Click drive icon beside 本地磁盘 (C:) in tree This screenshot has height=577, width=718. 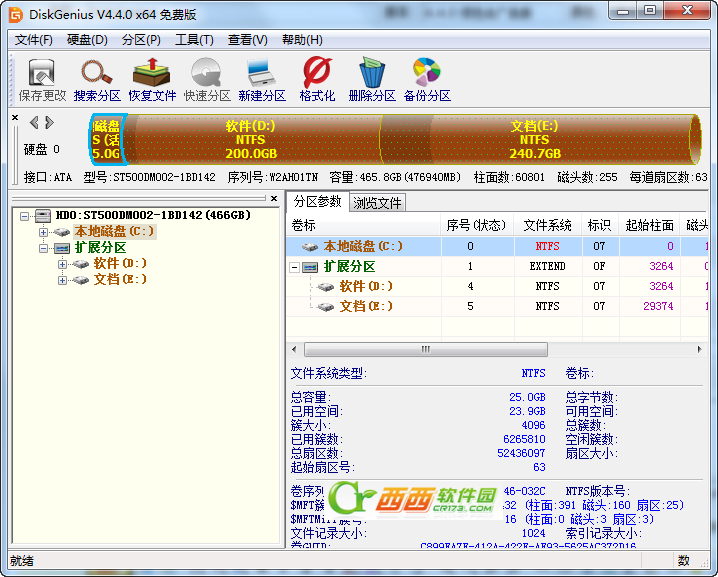pyautogui.click(x=61, y=232)
